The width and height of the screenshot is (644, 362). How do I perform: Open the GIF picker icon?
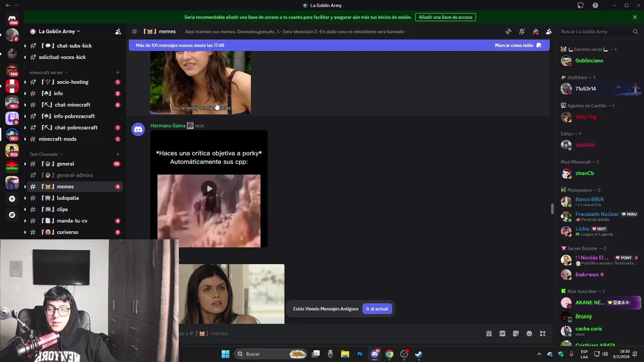coord(502,333)
